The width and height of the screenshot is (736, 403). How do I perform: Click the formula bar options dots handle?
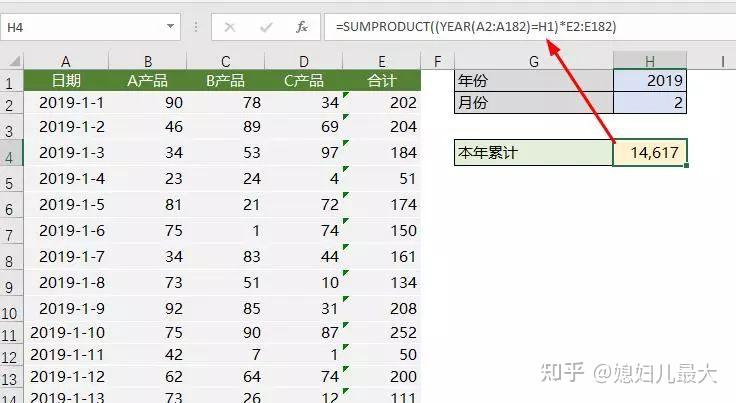point(196,27)
